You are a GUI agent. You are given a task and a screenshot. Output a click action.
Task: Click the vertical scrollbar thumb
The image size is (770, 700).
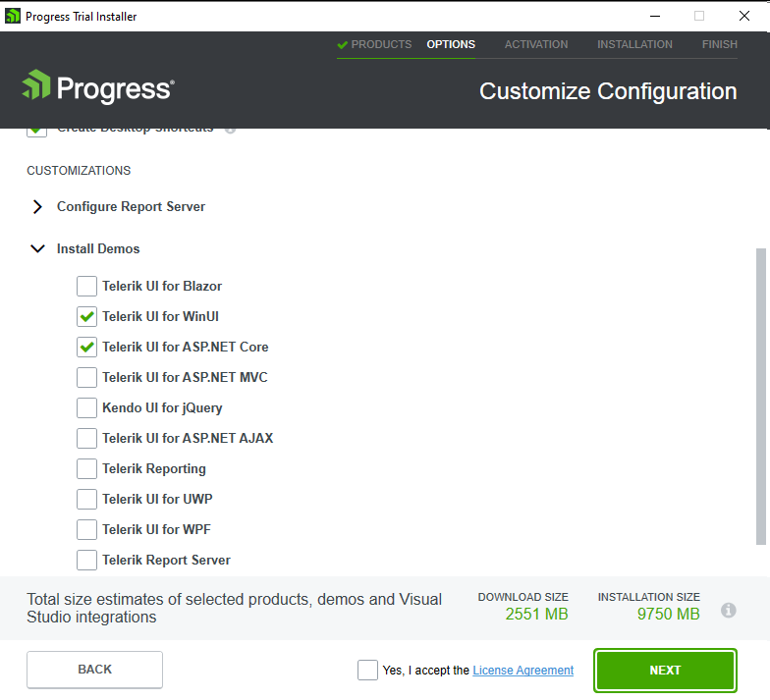point(760,393)
